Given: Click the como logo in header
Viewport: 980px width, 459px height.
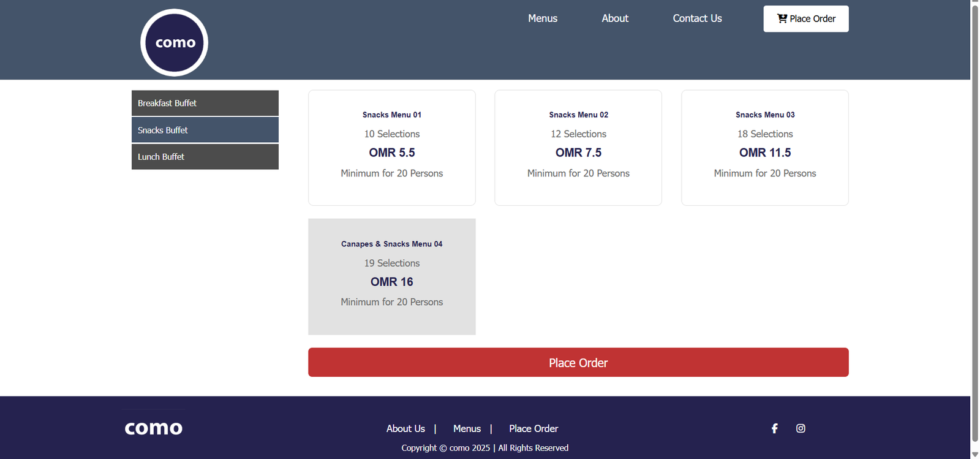Looking at the screenshot, I should (x=175, y=42).
